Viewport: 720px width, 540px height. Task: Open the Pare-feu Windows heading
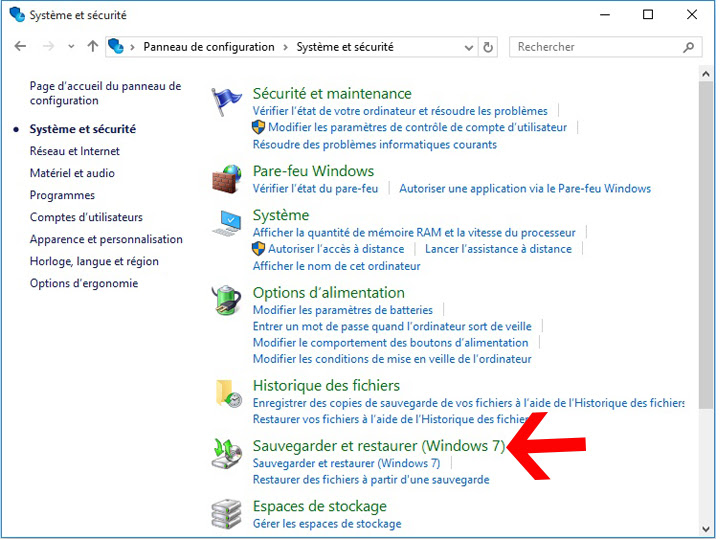(x=313, y=171)
